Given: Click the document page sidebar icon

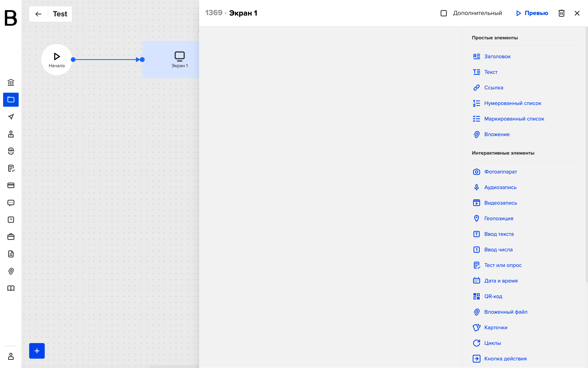Looking at the screenshot, I should (11, 254).
